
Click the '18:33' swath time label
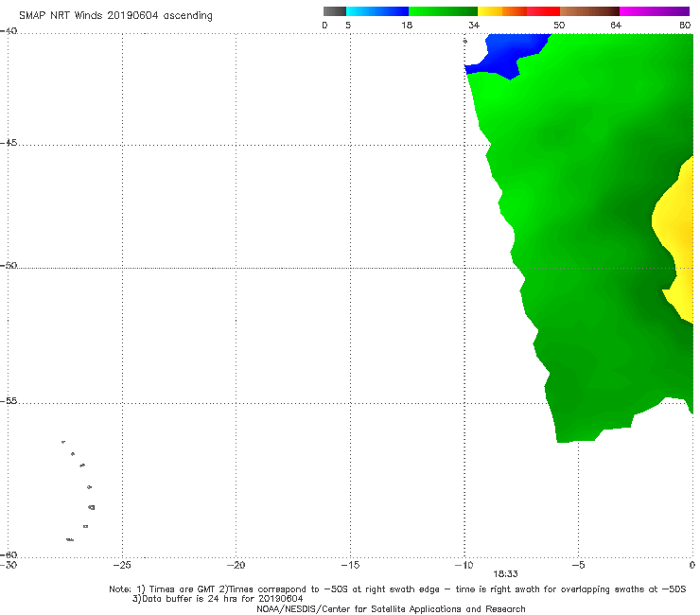click(x=505, y=574)
